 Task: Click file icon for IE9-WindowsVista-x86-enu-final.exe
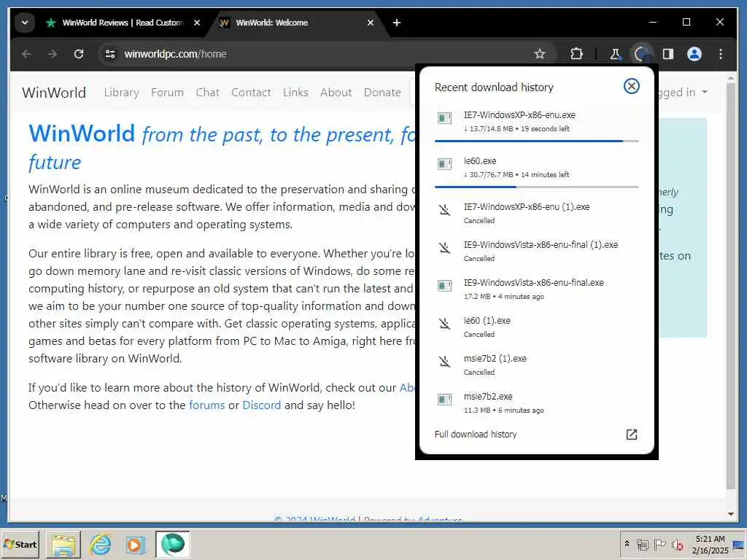click(x=444, y=286)
